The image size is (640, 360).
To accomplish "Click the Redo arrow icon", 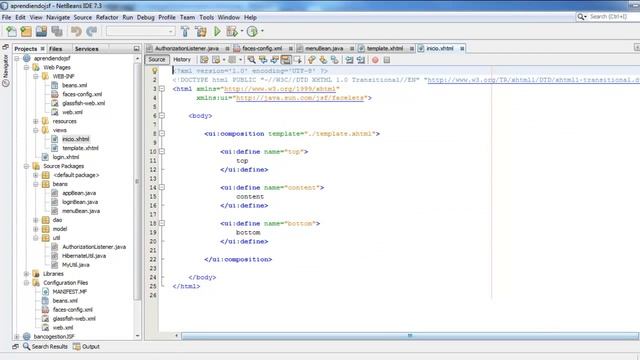I will click(x=92, y=31).
